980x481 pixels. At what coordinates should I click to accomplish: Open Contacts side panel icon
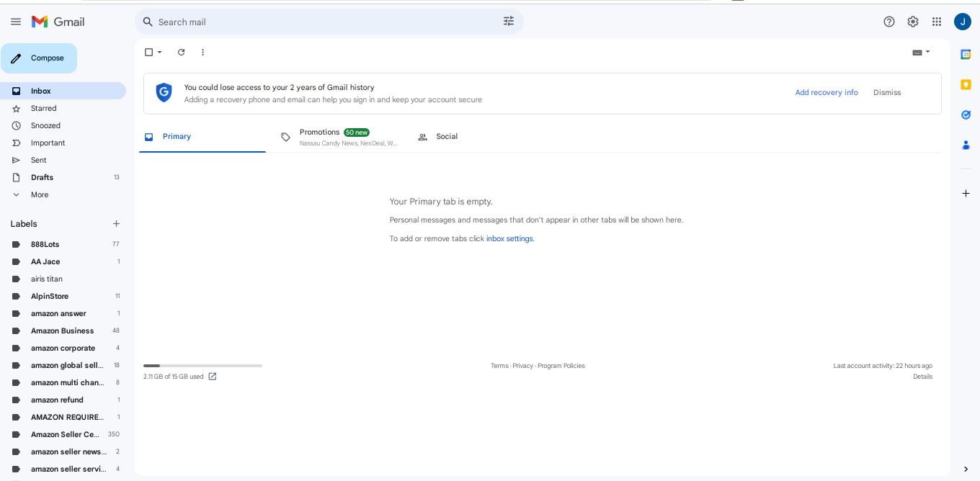[966, 145]
